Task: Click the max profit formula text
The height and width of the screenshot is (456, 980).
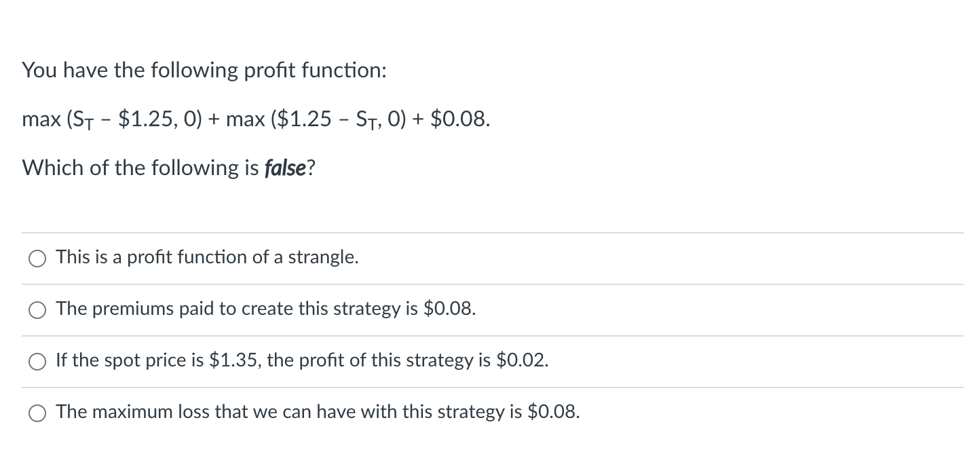Action: pos(256,119)
